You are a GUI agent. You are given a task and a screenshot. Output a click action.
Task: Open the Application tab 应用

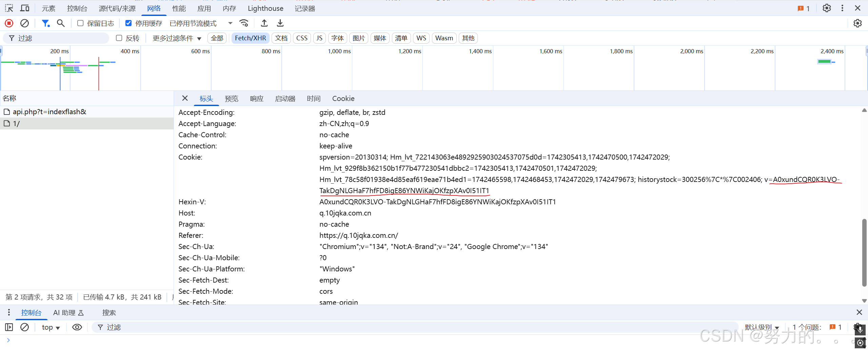[204, 8]
